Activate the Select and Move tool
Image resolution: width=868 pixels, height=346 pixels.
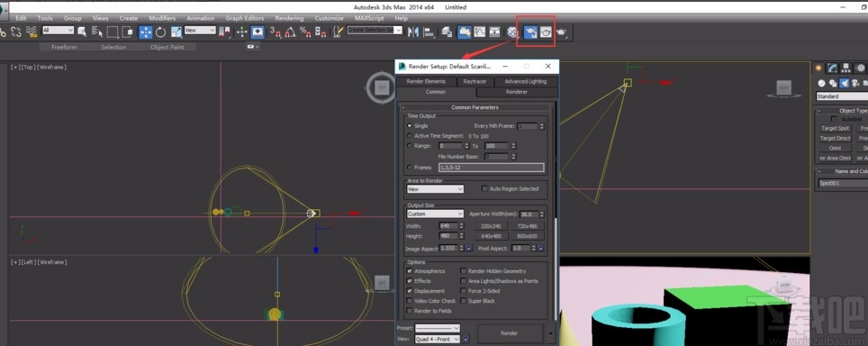(146, 32)
